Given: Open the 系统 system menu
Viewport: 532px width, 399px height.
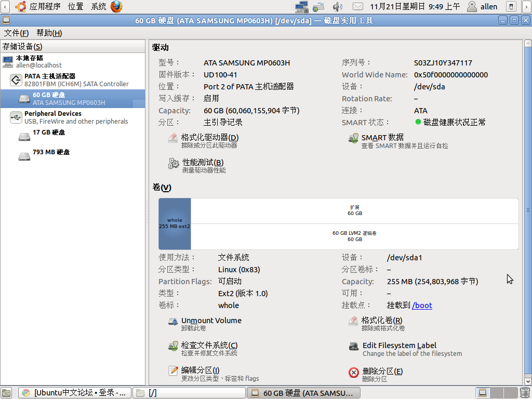Looking at the screenshot, I should pos(98,6).
